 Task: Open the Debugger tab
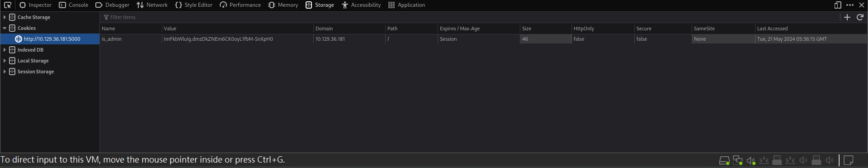[x=112, y=5]
